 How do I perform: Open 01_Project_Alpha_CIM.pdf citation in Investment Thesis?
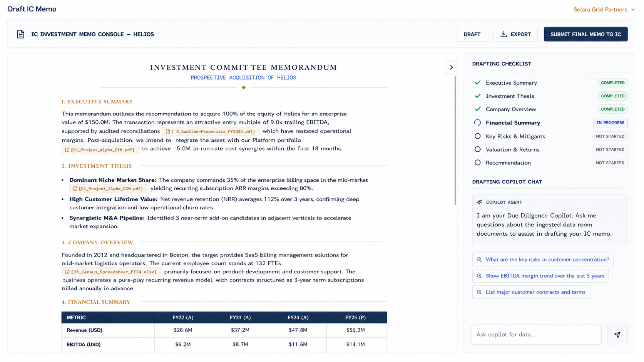point(108,189)
